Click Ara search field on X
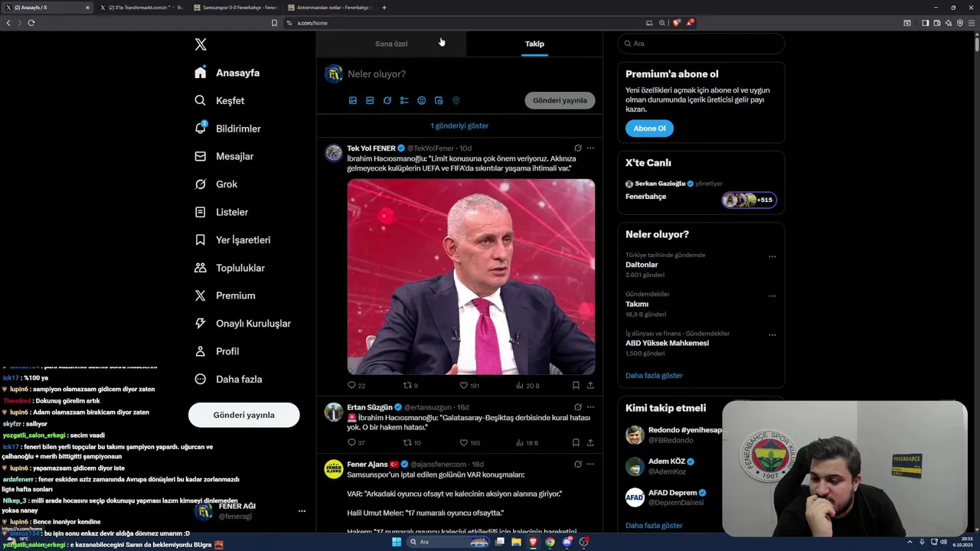This screenshot has width=980, height=551. click(x=701, y=44)
